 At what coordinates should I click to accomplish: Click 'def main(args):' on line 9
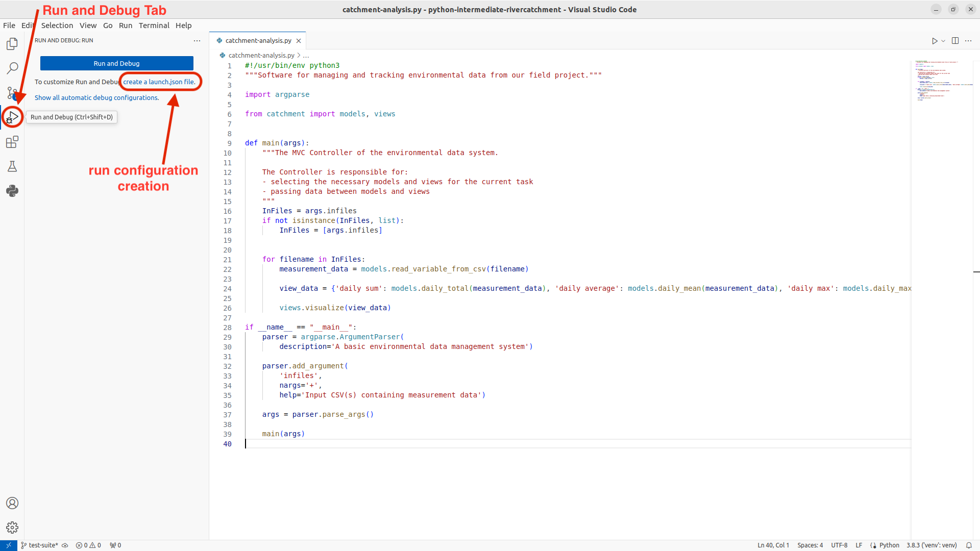click(x=277, y=143)
